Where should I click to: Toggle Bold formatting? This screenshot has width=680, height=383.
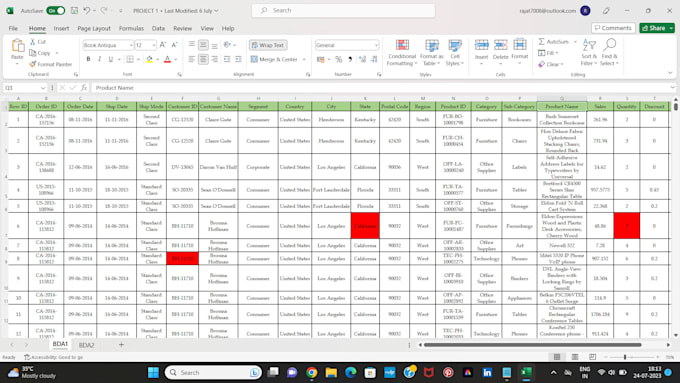tap(88, 59)
